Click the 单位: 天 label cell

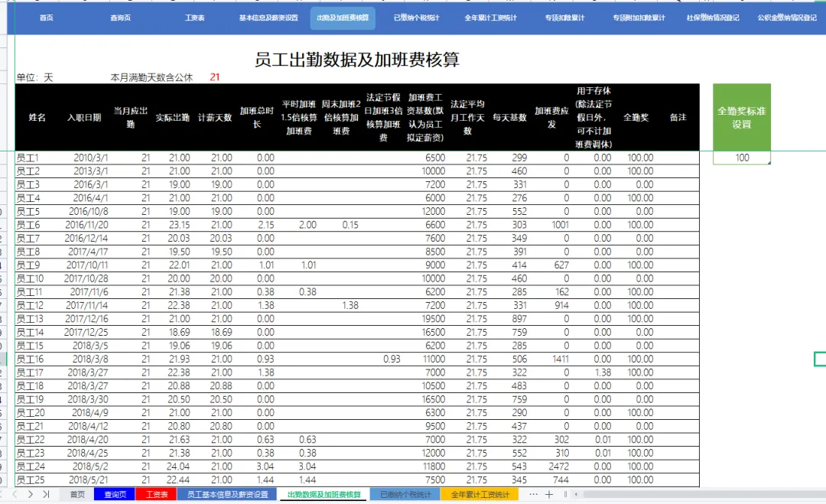34,77
